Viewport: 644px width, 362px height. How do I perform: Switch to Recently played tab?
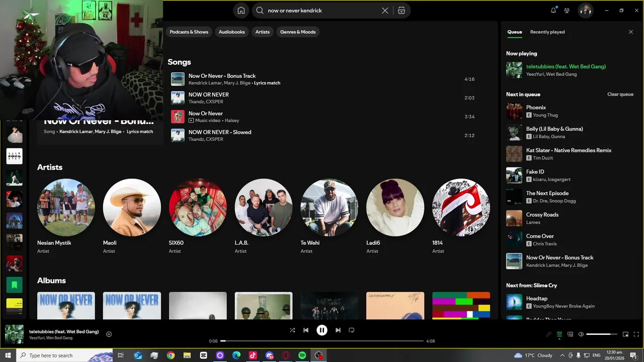[547, 32]
